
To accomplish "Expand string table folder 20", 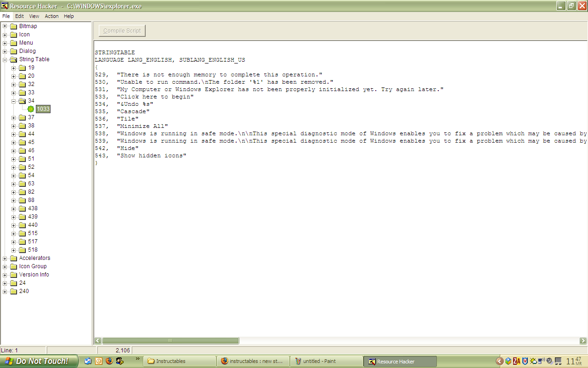I will (x=14, y=76).
